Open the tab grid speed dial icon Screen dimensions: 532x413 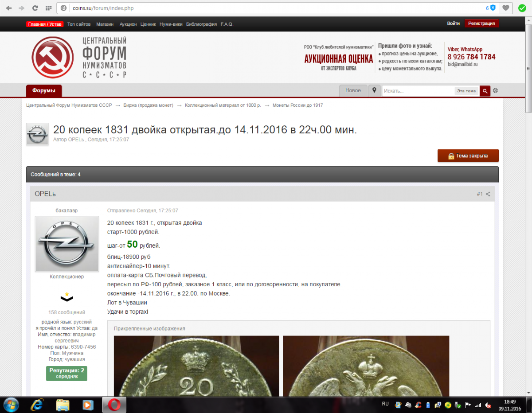(48, 8)
